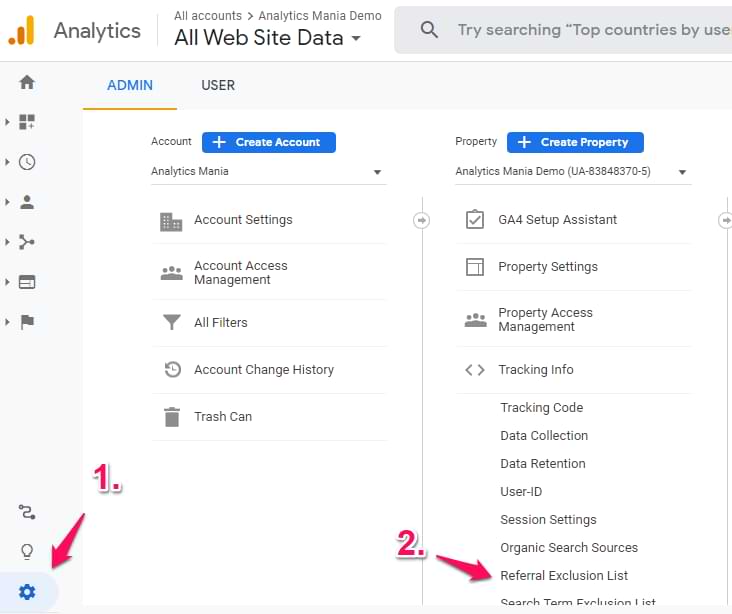Open the Home icon in sidebar
This screenshot has width=732, height=614.
pos(27,82)
